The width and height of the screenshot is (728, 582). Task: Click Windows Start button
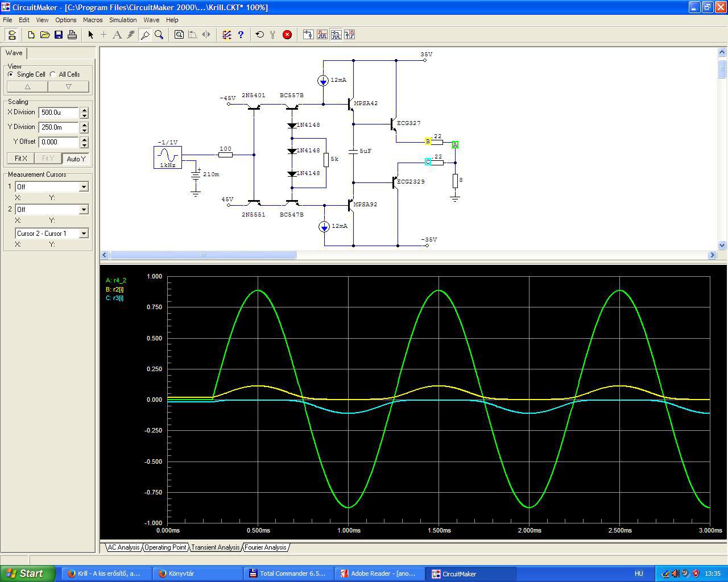coord(27,573)
